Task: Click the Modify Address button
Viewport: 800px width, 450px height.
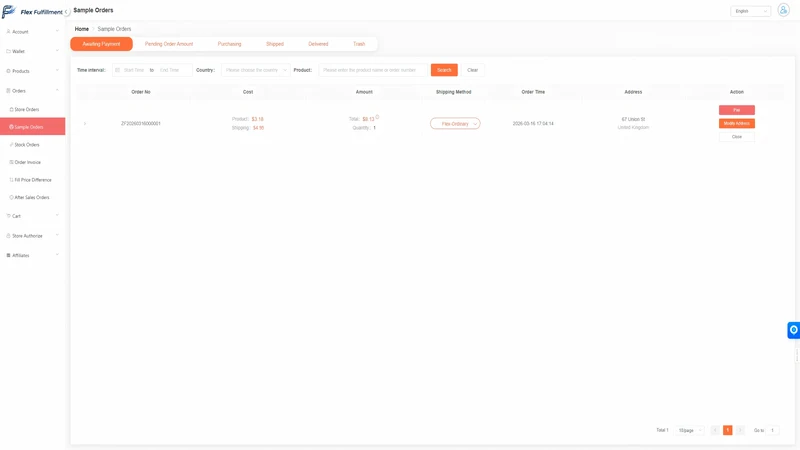Action: click(737, 123)
